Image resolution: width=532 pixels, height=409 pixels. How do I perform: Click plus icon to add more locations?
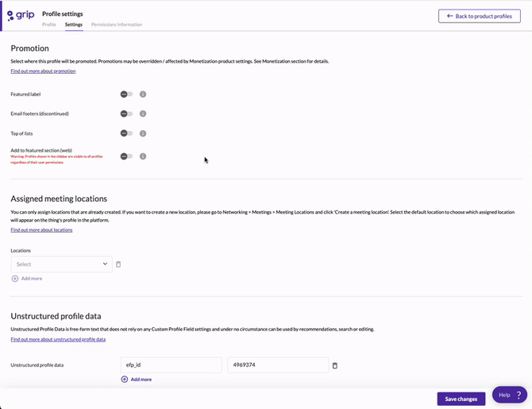pos(15,279)
